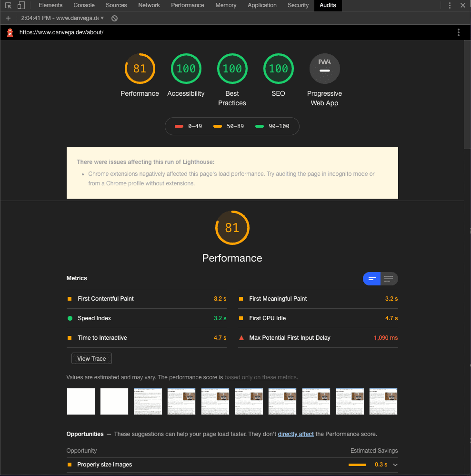Click the View Trace button
Screen dimensions: 471x476
pos(91,358)
